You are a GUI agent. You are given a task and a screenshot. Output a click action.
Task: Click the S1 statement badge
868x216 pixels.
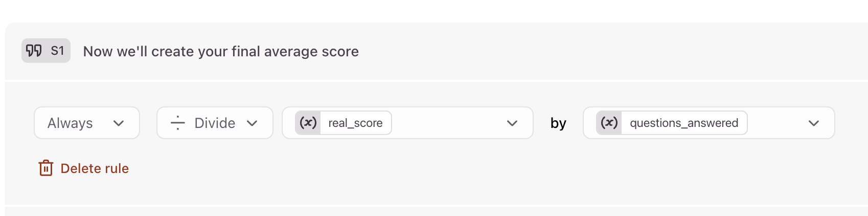click(46, 51)
